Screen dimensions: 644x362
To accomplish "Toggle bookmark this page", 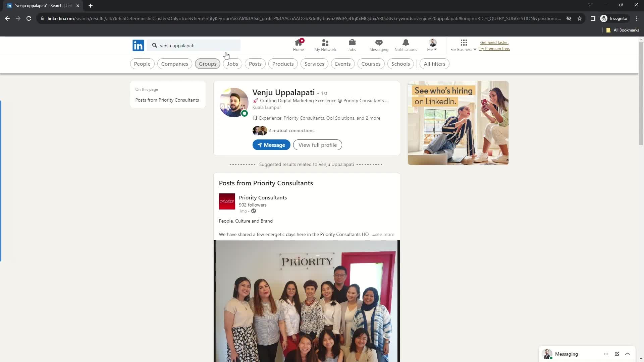I will pyautogui.click(x=580, y=18).
